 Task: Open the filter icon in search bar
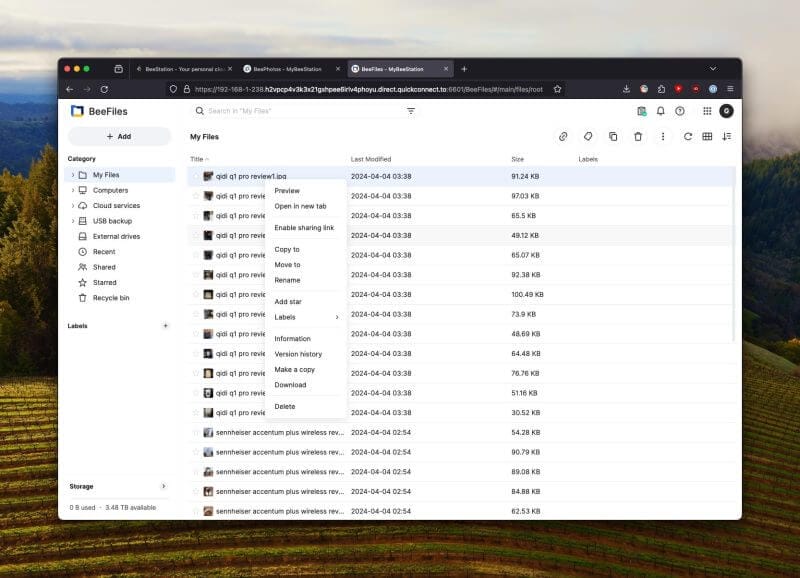pos(411,111)
